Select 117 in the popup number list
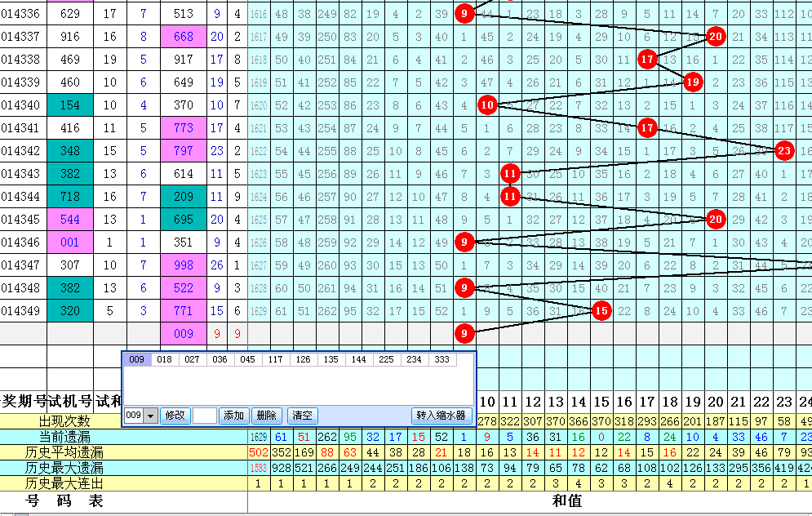 click(276, 359)
